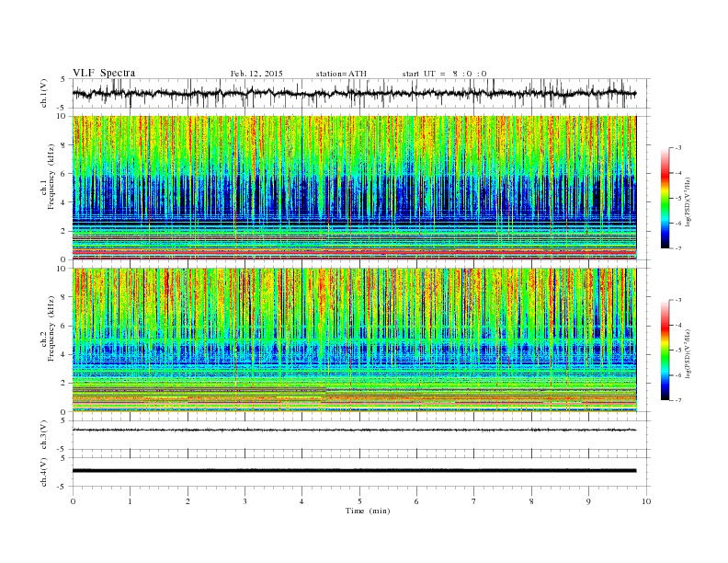Click inside the ch.2 spectrogram panel

click(354, 340)
